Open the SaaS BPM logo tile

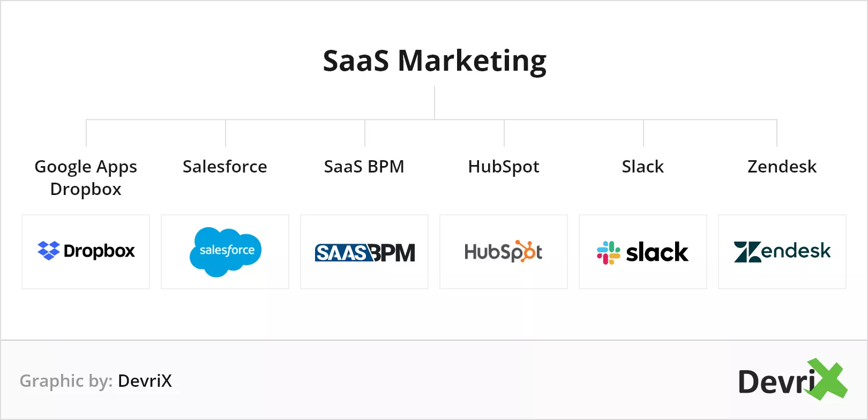tap(364, 252)
